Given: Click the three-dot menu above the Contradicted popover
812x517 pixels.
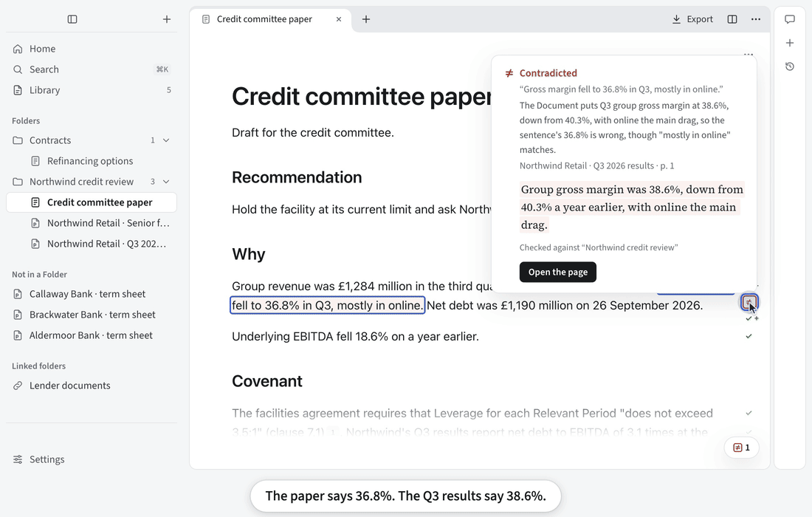Looking at the screenshot, I should coord(749,54).
